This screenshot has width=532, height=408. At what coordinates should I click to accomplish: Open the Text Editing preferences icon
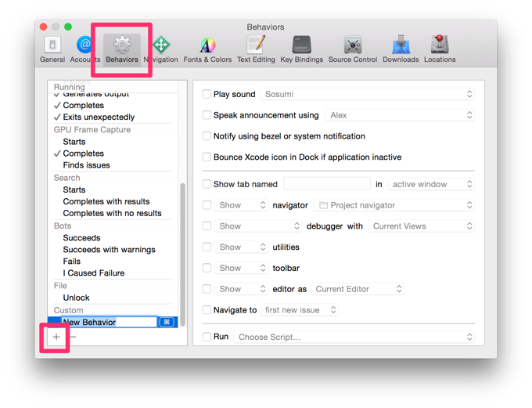click(256, 45)
